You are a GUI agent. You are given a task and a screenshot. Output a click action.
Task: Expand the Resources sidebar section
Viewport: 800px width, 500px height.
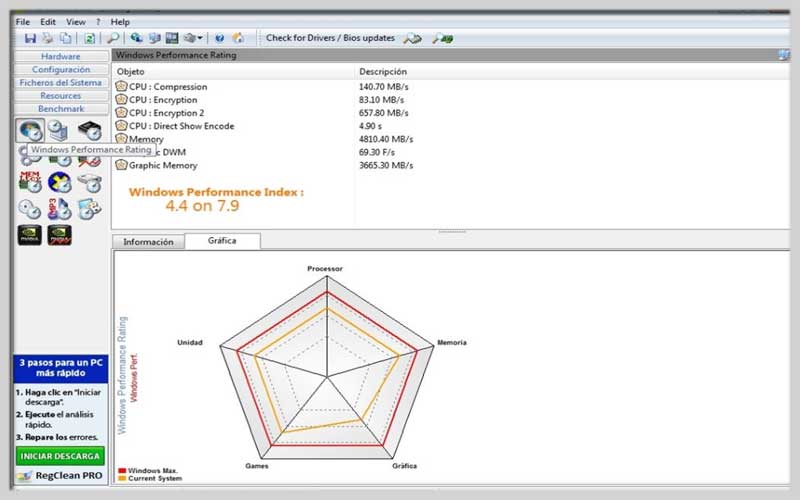61,95
